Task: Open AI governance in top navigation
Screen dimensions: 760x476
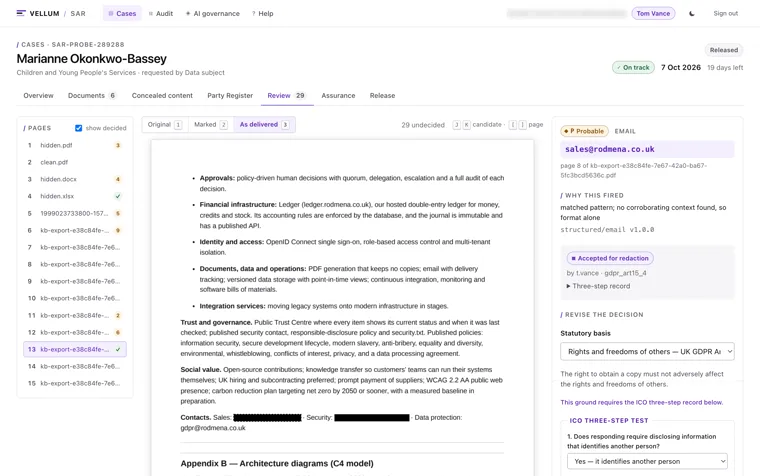Action: [x=212, y=14]
